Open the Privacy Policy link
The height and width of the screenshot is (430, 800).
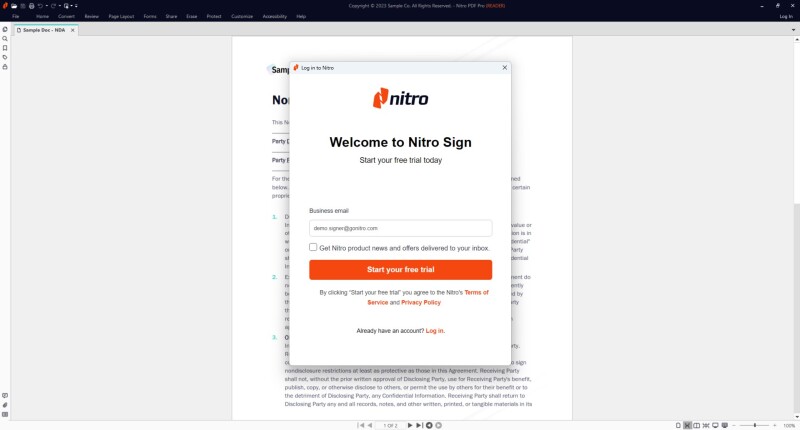[421, 302]
